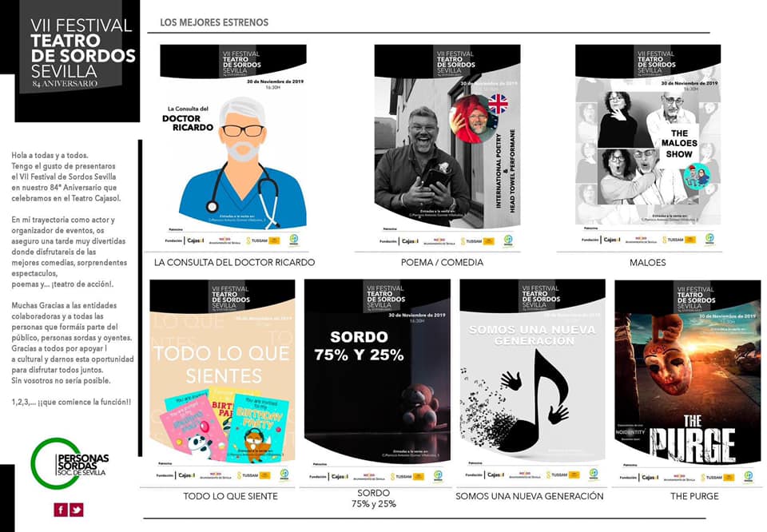Click the MALOES caption text
The image size is (767, 532).
pos(648,263)
